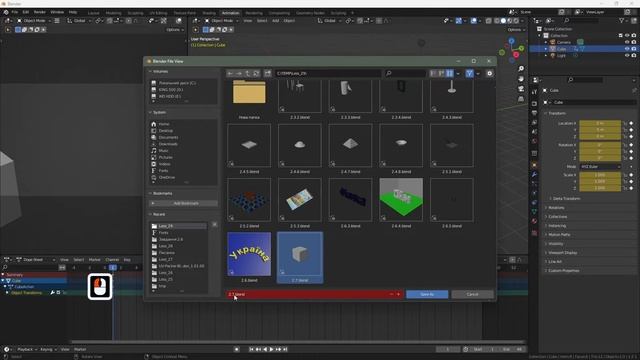Screen dimensions: 640x360
Task: Toggle Cube visibility eye in outliner
Action: point(627,49)
